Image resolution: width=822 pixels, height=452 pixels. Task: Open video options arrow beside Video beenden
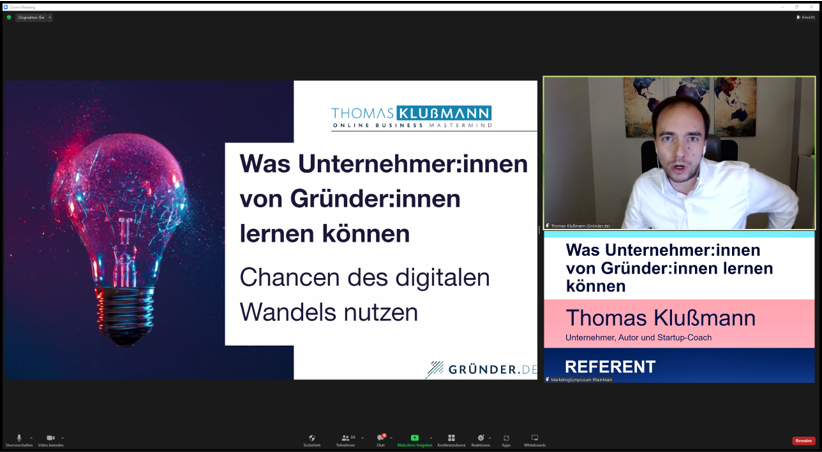[x=62, y=437]
